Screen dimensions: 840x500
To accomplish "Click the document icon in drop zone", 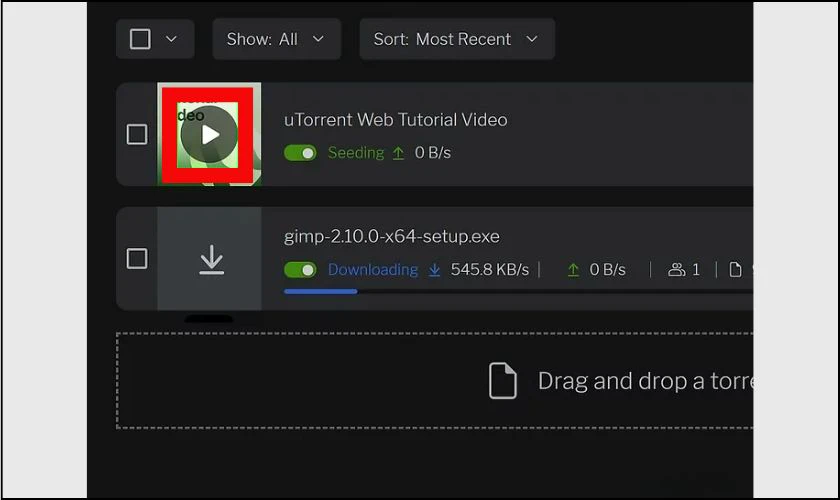I will click(x=502, y=381).
